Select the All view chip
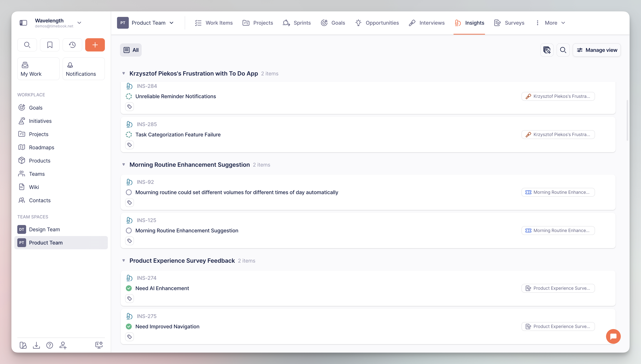The height and width of the screenshot is (364, 641). (x=131, y=50)
